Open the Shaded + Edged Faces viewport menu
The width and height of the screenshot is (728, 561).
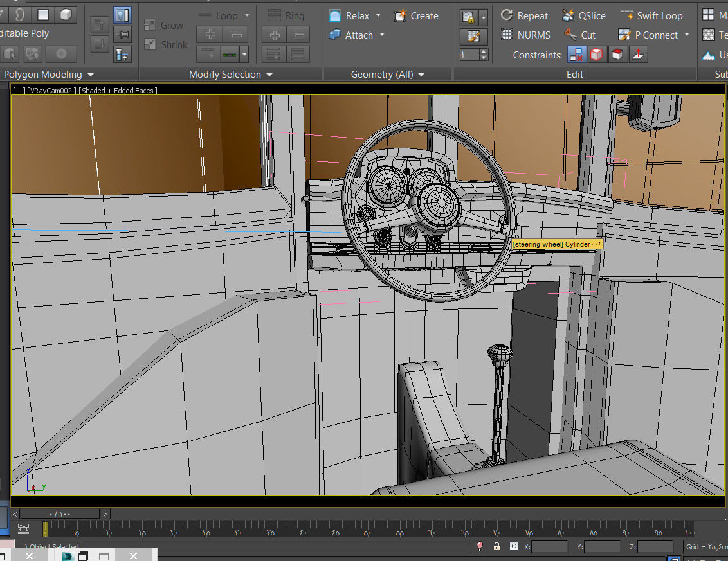point(118,91)
